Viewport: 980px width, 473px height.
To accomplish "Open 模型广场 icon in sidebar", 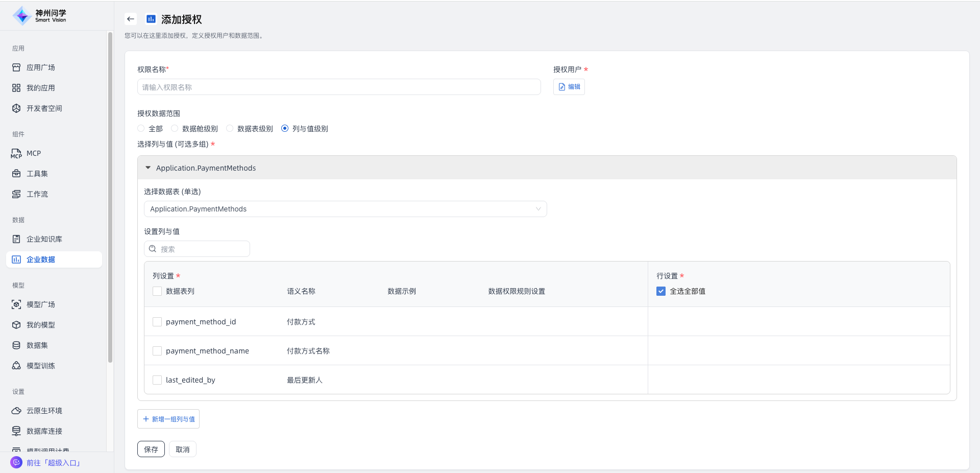I will (16, 304).
